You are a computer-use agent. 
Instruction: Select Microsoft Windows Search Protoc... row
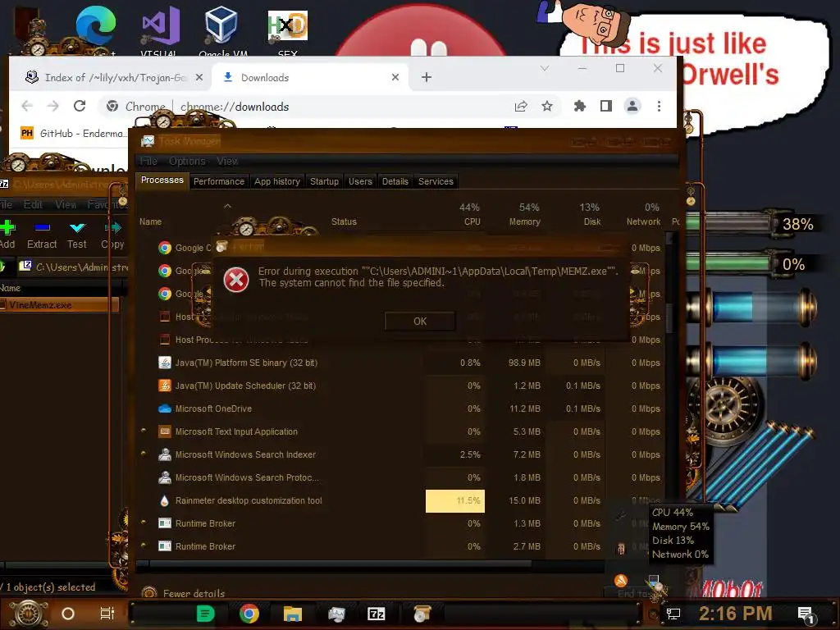(x=402, y=477)
